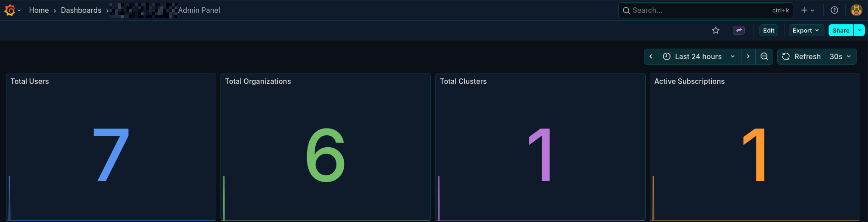Refresh the dashboard now

pyautogui.click(x=802, y=56)
